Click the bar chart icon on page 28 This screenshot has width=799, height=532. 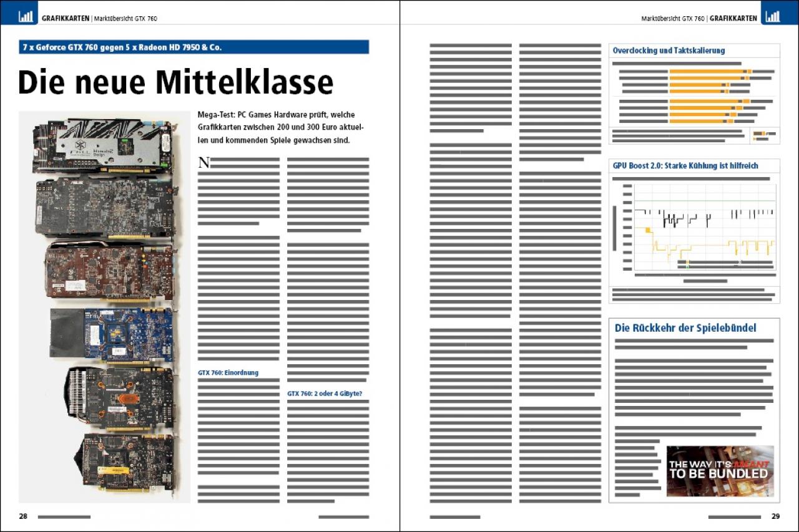coord(26,17)
